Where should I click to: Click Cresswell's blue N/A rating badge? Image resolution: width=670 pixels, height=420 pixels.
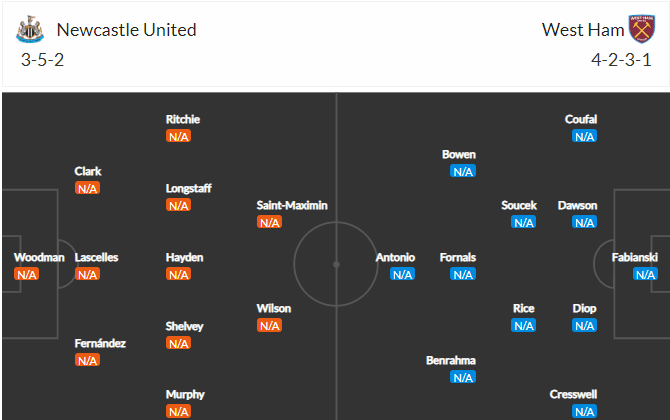tap(585, 411)
